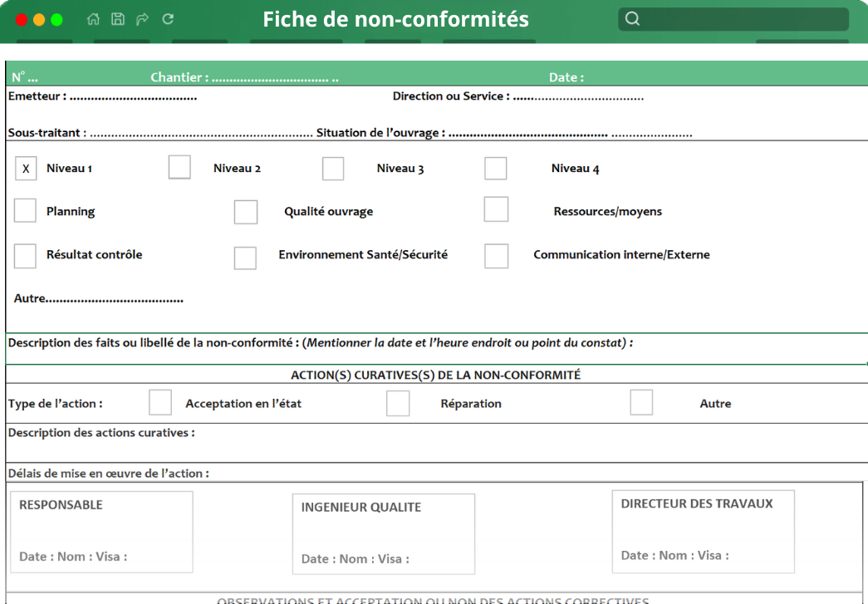Select Environnement Santé/Sécurité checkbox

click(245, 258)
